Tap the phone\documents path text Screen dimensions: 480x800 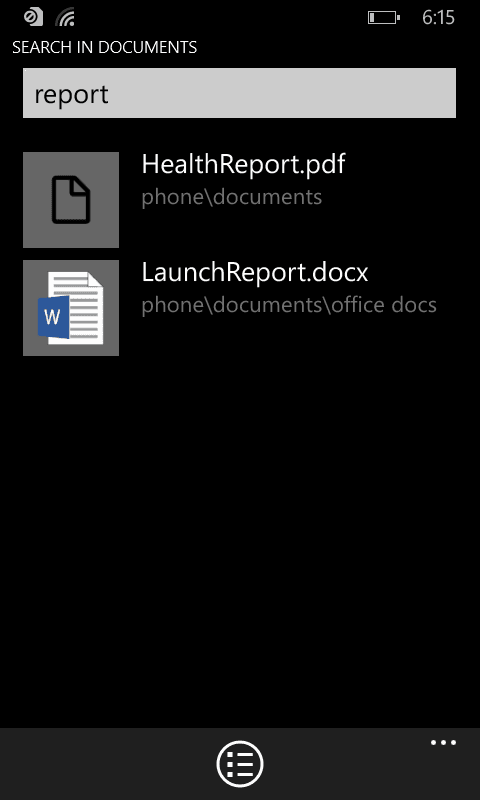pos(232,197)
